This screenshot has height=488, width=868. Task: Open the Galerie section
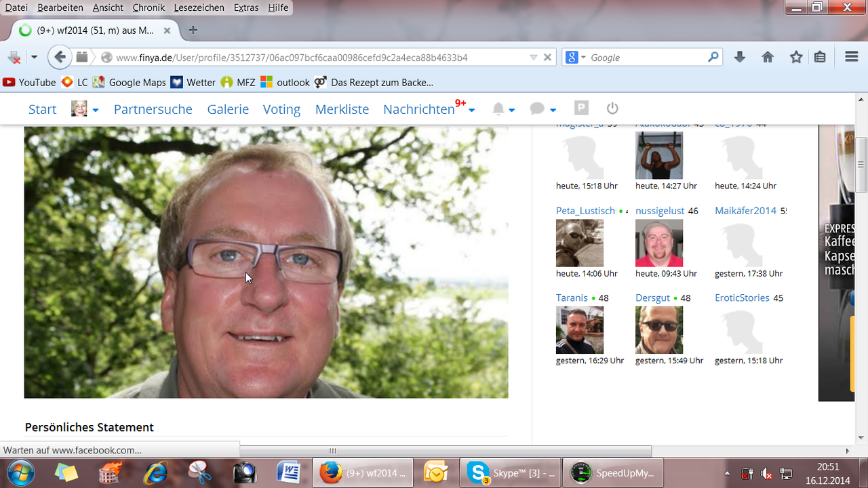pyautogui.click(x=228, y=109)
